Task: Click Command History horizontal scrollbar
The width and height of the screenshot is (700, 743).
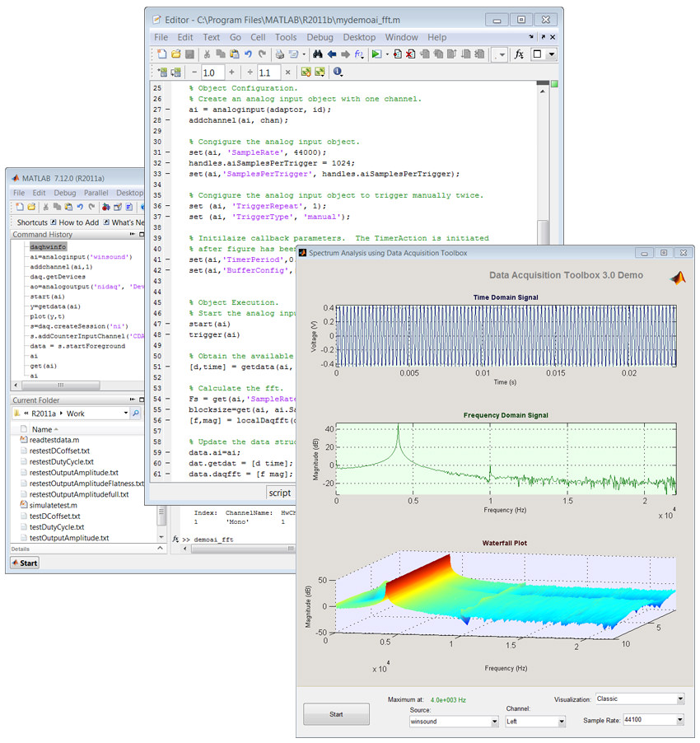Action: coord(61,385)
